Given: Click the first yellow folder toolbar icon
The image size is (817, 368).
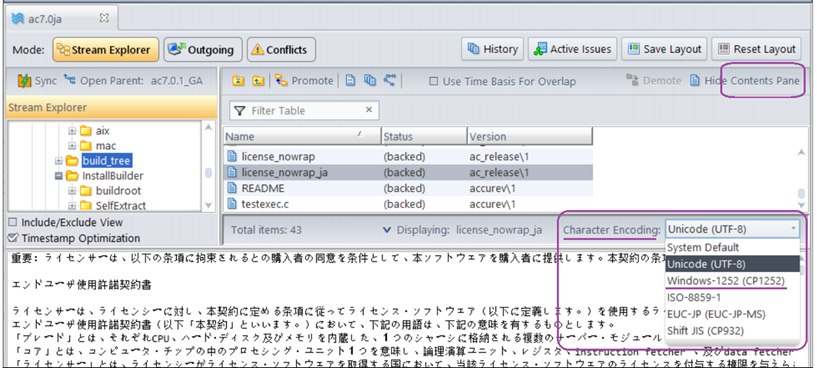Looking at the screenshot, I should point(238,81).
